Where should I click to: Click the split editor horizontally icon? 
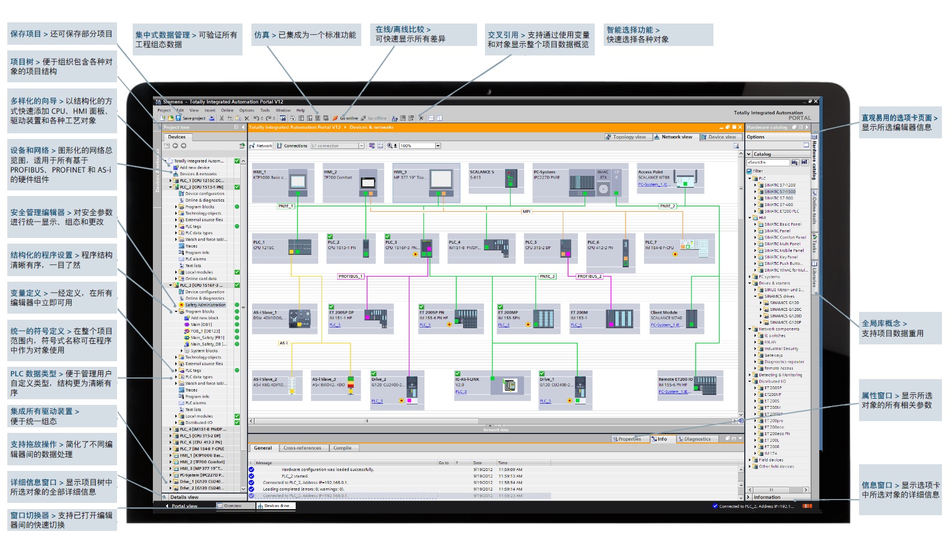pyautogui.click(x=431, y=118)
